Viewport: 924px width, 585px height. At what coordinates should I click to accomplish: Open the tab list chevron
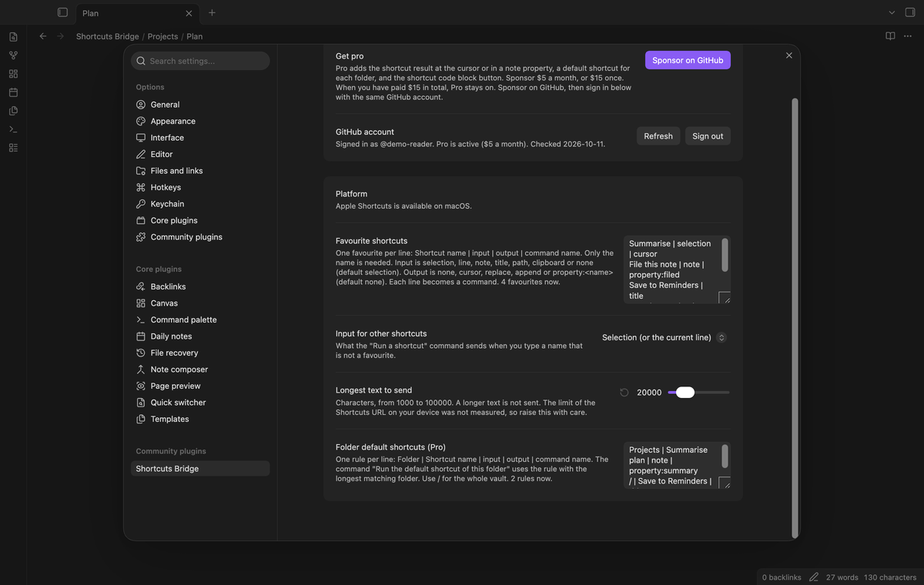[892, 12]
